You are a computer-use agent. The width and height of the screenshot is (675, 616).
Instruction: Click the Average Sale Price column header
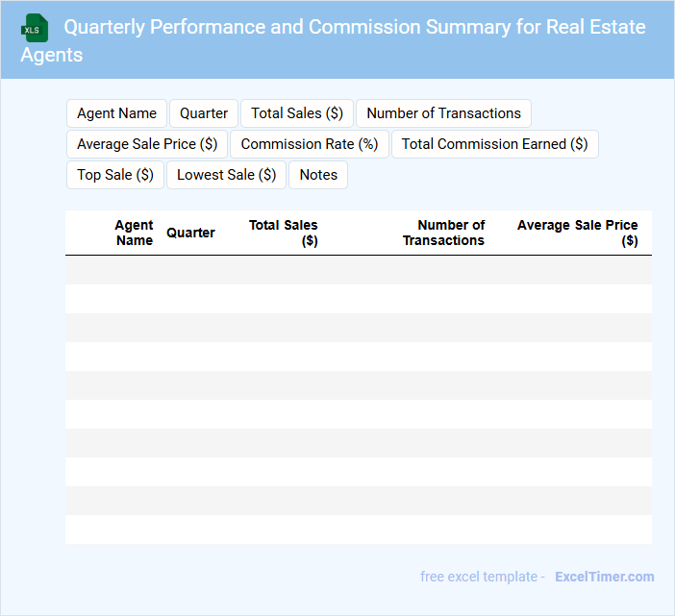point(577,233)
